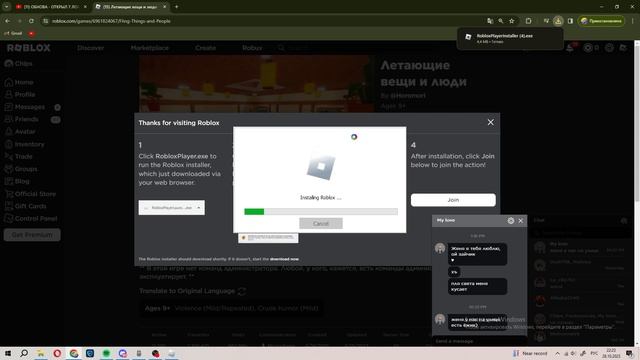Open the Marketplace tab

149,48
